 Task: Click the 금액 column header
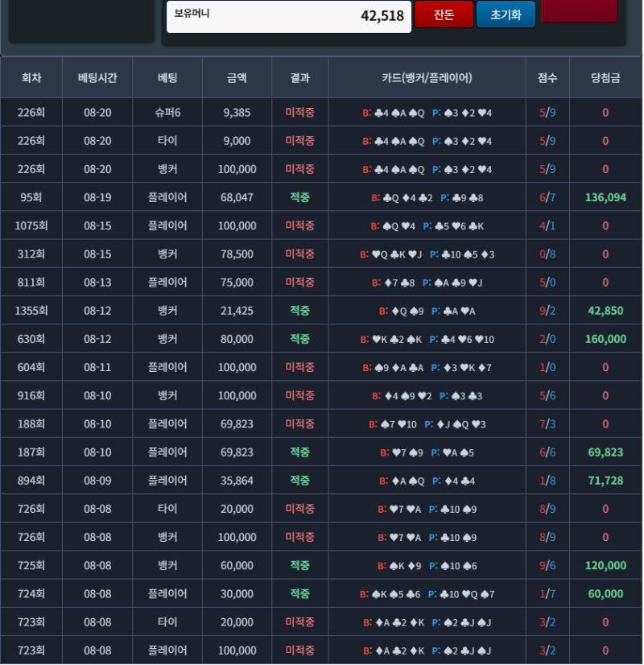pyautogui.click(x=237, y=77)
